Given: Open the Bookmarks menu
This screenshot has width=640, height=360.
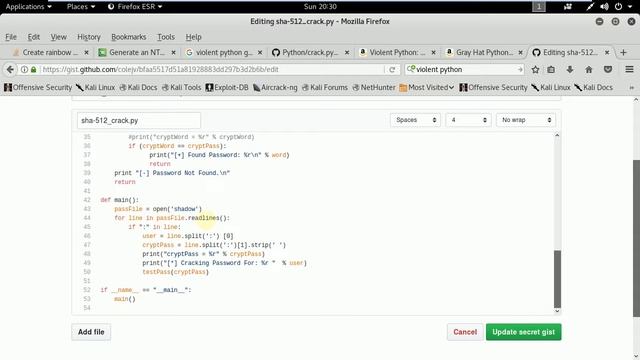Looking at the screenshot, I should [x=129, y=37].
